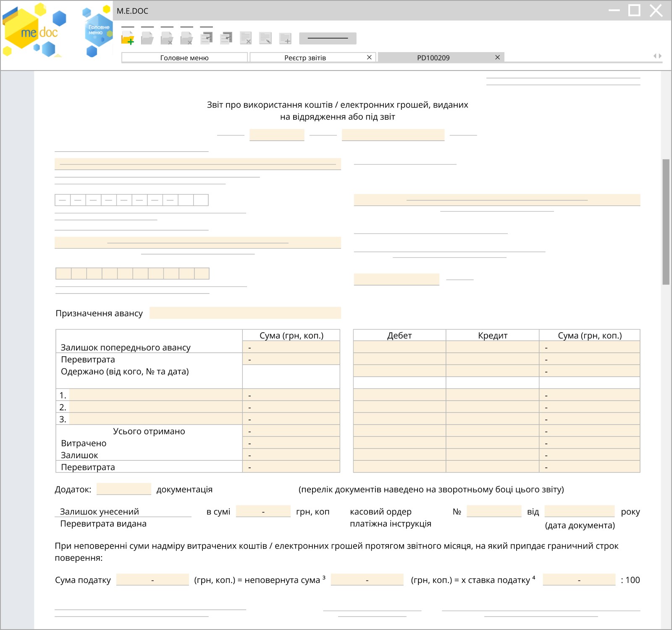Switch to the Головне меню tab
This screenshot has height=630, width=672.
(184, 58)
